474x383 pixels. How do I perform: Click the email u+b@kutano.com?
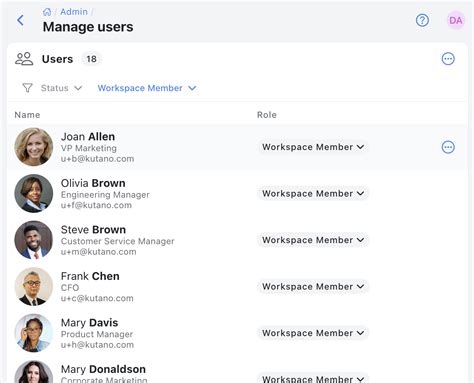97,159
